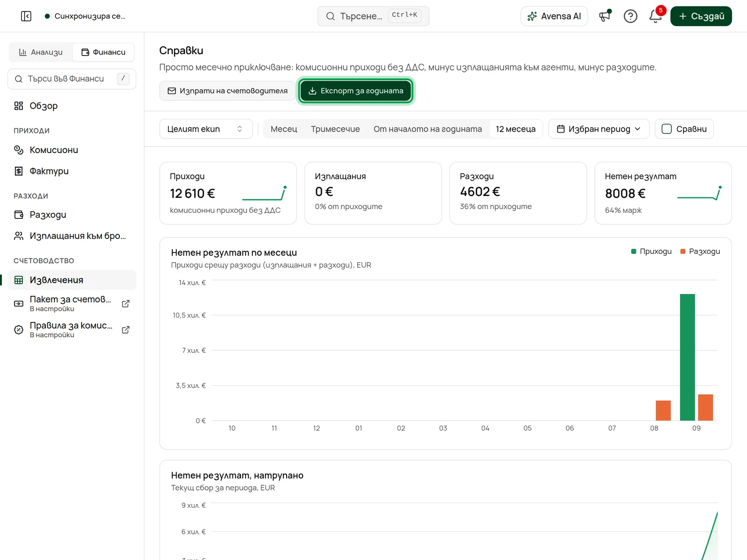
Task: Toggle the Сравни checkbox
Action: [667, 129]
